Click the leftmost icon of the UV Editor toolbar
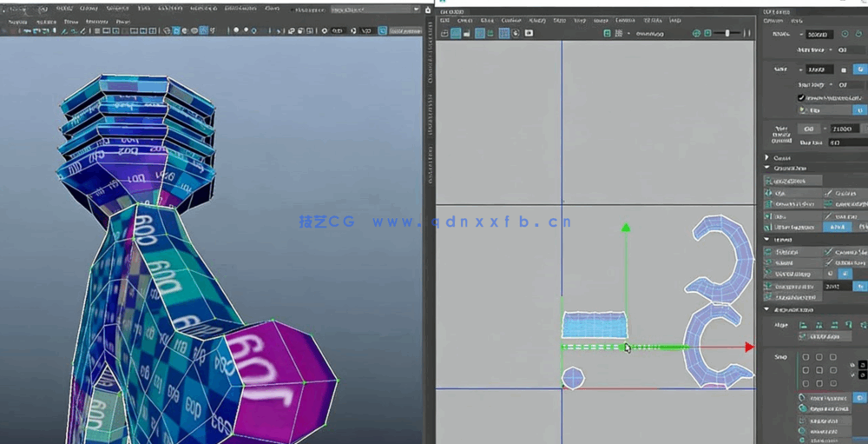The image size is (868, 444). coord(444,33)
